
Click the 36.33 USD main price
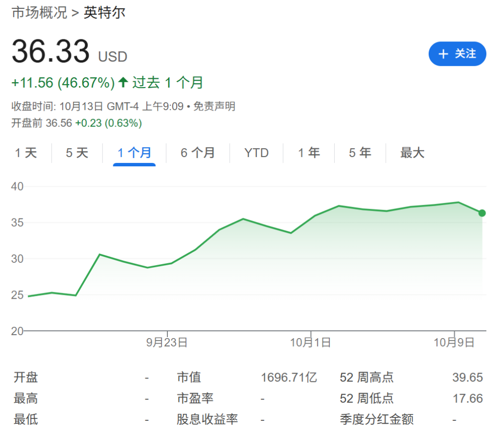tap(51, 52)
